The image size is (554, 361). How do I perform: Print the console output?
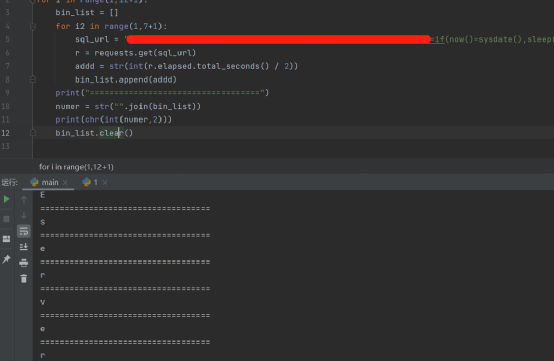pos(24,263)
